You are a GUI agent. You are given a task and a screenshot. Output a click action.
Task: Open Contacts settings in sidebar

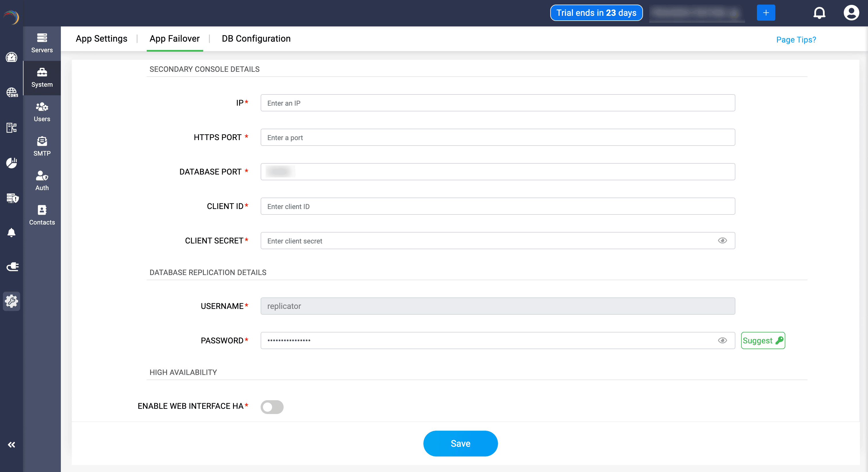(x=42, y=215)
